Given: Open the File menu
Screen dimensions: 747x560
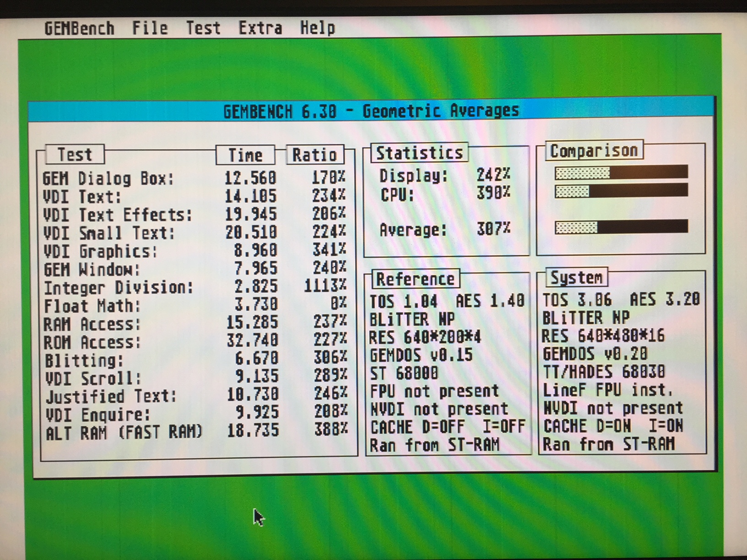Looking at the screenshot, I should (150, 28).
